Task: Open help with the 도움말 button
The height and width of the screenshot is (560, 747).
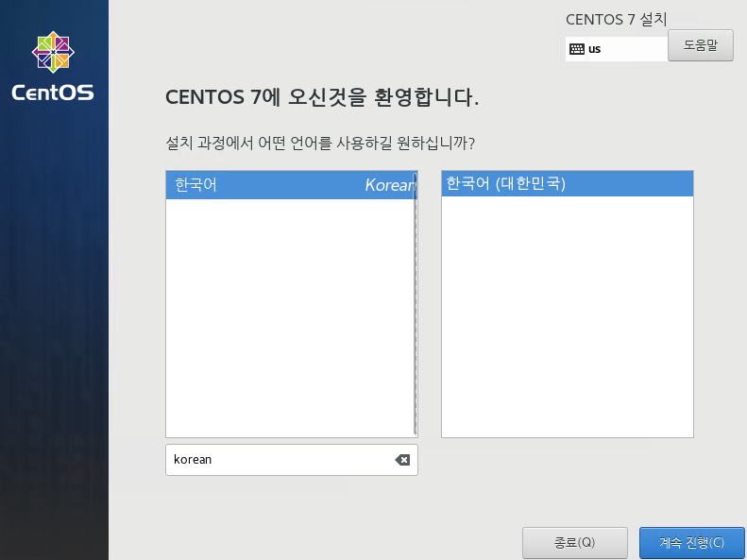Action: point(701,45)
